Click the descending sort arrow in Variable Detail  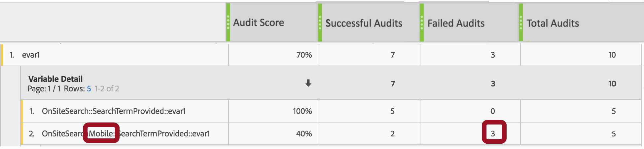tap(308, 83)
